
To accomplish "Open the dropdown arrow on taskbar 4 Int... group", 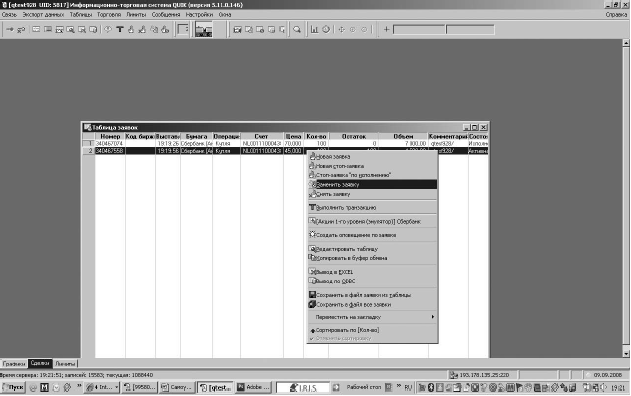I will pyautogui.click(x=117, y=387).
